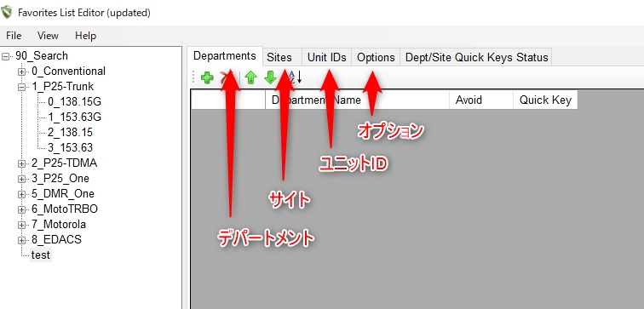Expand the 0_Conventional tree node
This screenshot has height=309, width=644.
(x=21, y=72)
